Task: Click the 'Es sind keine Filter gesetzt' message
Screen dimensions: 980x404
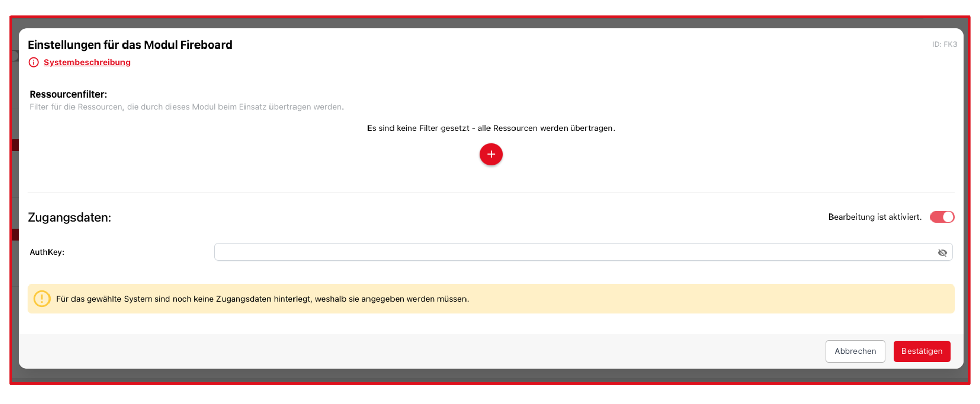Action: (491, 128)
